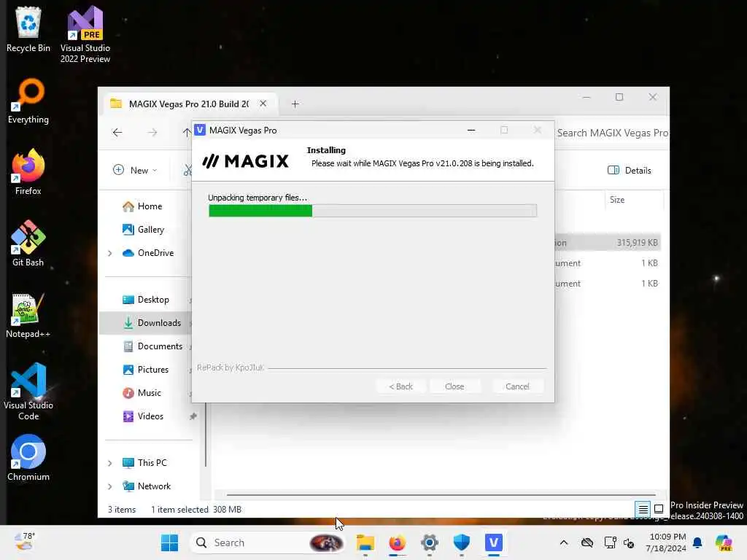The image size is (747, 560).
Task: Open the Settings gear on the taskbar
Action: pos(429,542)
